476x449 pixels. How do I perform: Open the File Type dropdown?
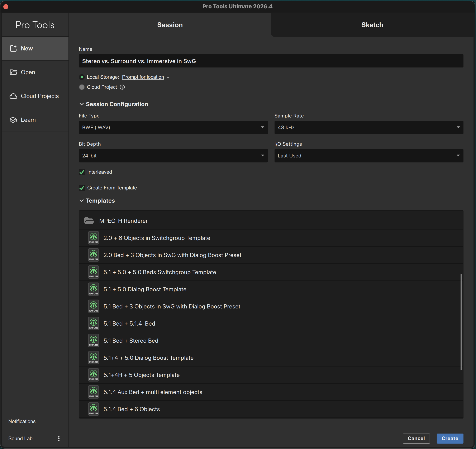click(x=173, y=127)
